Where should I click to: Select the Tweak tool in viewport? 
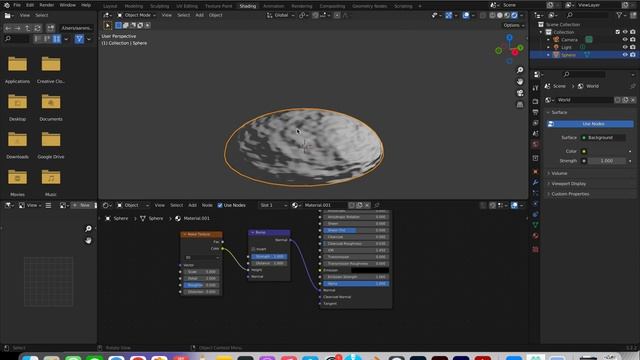click(x=108, y=25)
